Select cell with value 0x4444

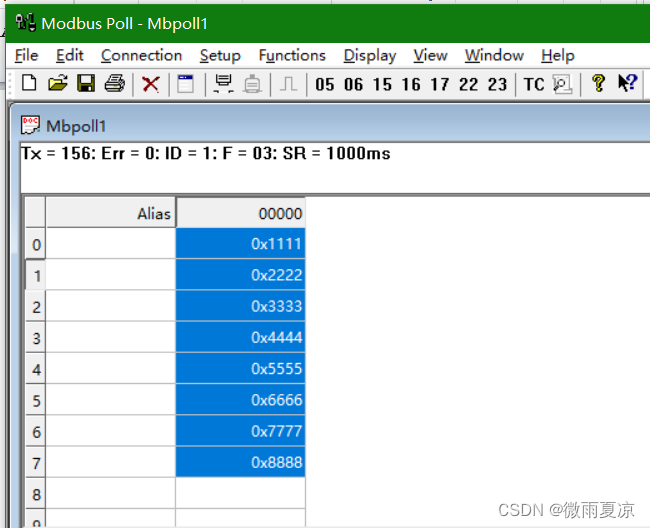(240, 337)
